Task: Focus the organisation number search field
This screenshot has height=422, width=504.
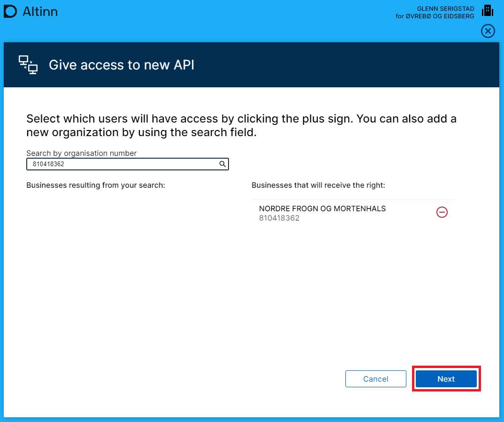Action: point(122,164)
